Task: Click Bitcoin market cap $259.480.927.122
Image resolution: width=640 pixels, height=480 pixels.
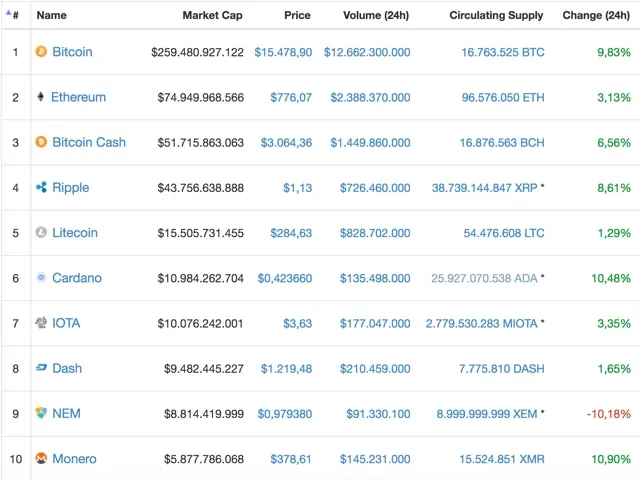Action: pos(198,52)
